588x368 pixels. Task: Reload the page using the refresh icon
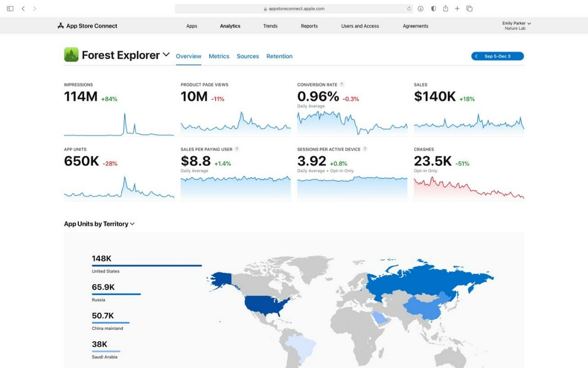(x=409, y=9)
